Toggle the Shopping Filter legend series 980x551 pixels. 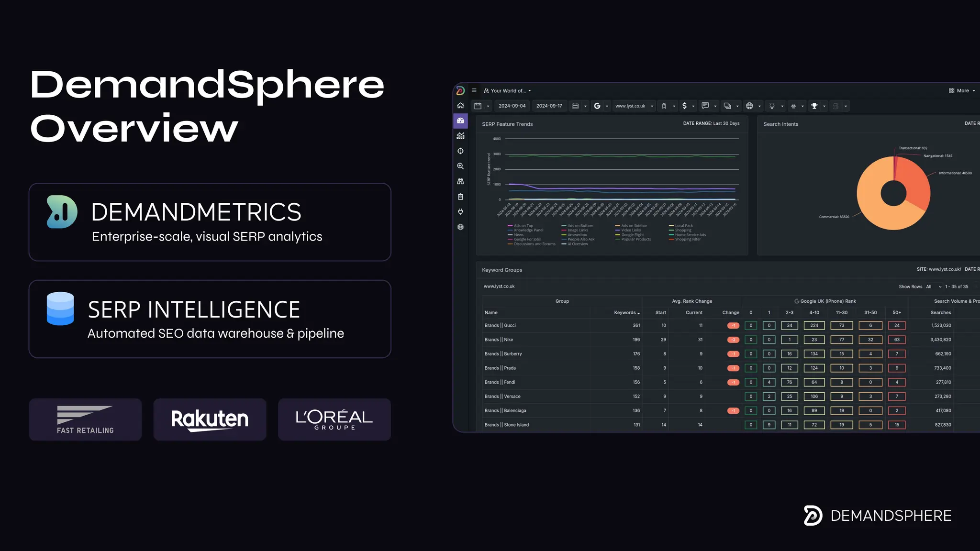tap(685, 239)
